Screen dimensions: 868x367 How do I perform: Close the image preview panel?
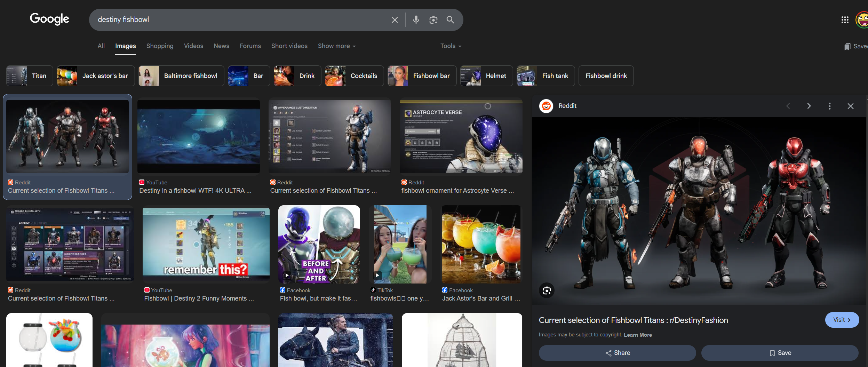(850, 106)
